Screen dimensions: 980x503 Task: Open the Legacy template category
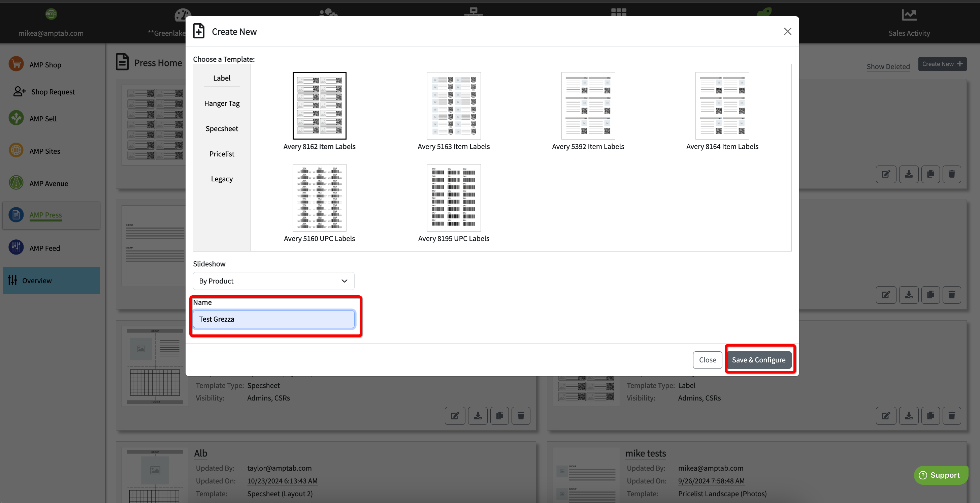coord(222,179)
